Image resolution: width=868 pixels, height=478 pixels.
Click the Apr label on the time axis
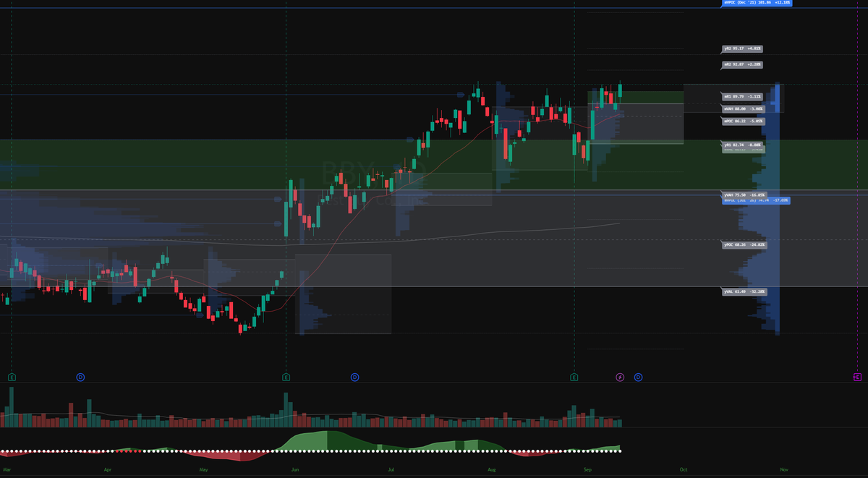click(x=108, y=469)
